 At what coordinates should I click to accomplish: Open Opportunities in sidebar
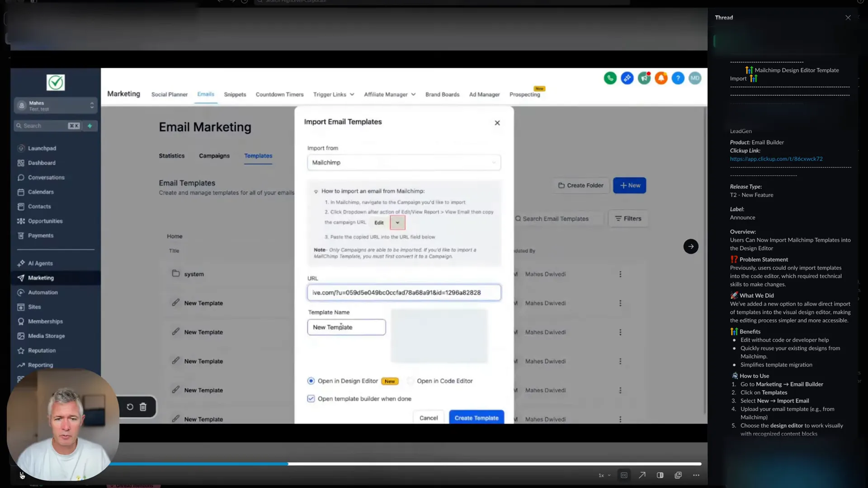(45, 221)
